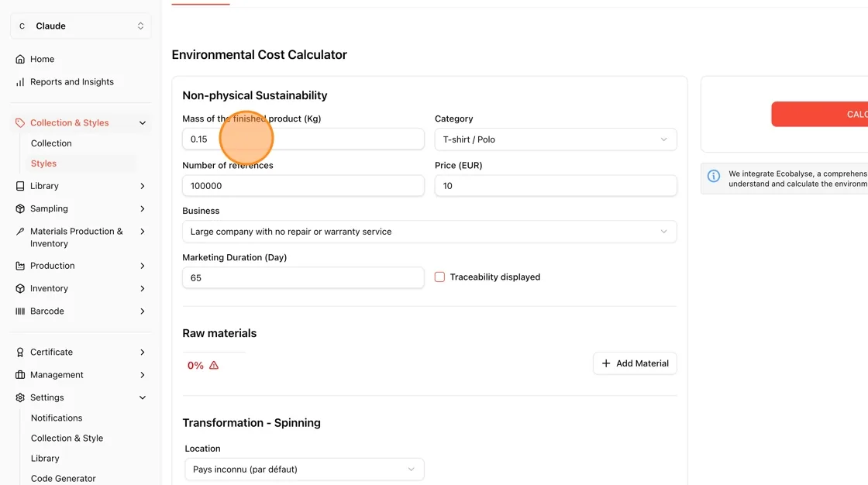Click the Barcode icon in sidebar
868x485 pixels.
coord(20,311)
